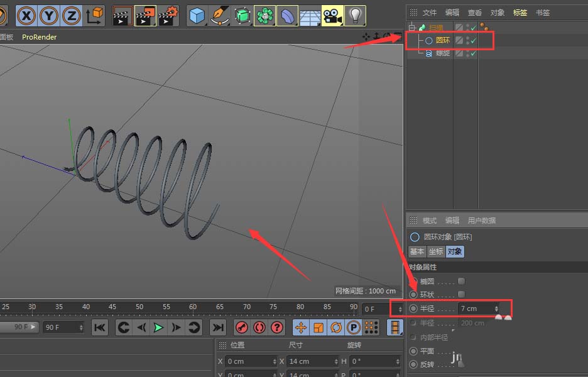Image resolution: width=588 pixels, height=377 pixels.
Task: Enable the 环状 checkbox in object properties
Action: 461,295
